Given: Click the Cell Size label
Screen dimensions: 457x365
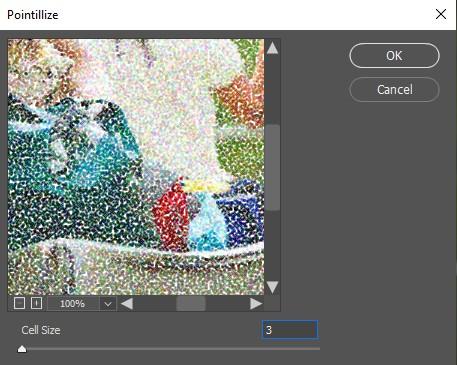Looking at the screenshot, I should (x=41, y=330).
